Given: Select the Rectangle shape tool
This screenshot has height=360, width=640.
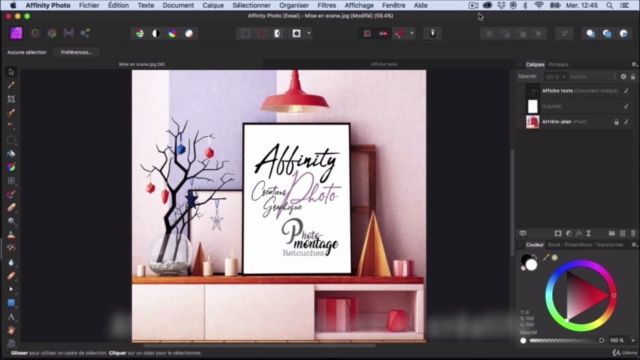Looking at the screenshot, I should pyautogui.click(x=11, y=303).
